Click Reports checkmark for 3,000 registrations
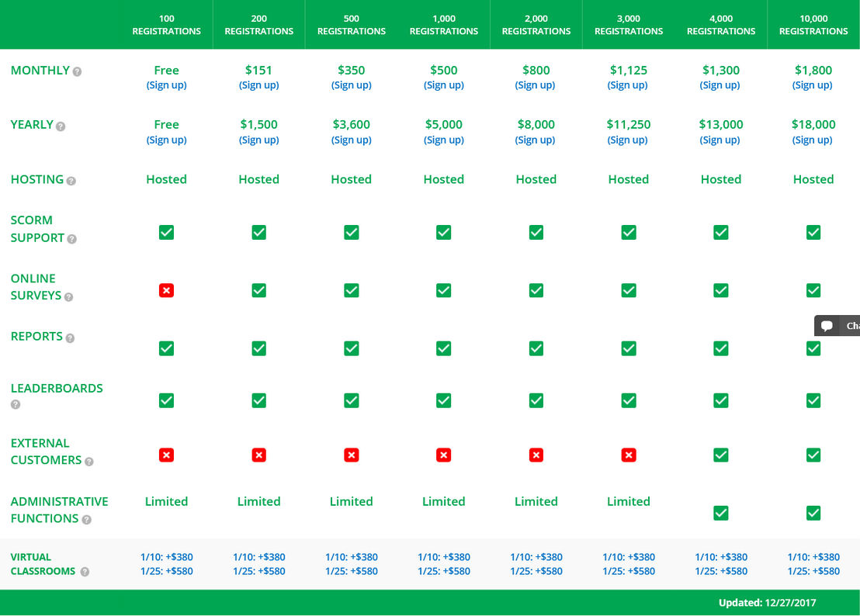Image resolution: width=860 pixels, height=616 pixels. [x=629, y=348]
